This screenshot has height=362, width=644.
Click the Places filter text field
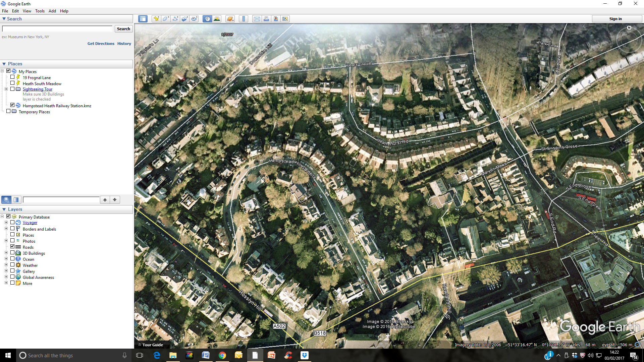61,200
